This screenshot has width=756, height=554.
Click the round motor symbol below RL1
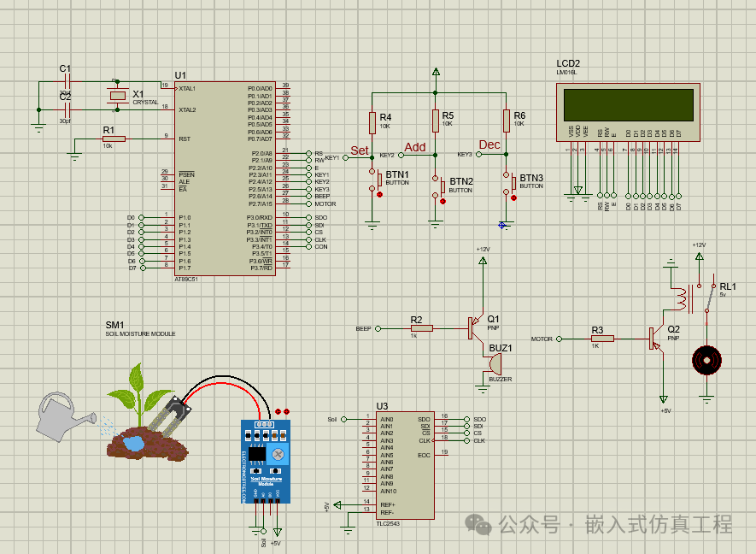pos(706,360)
